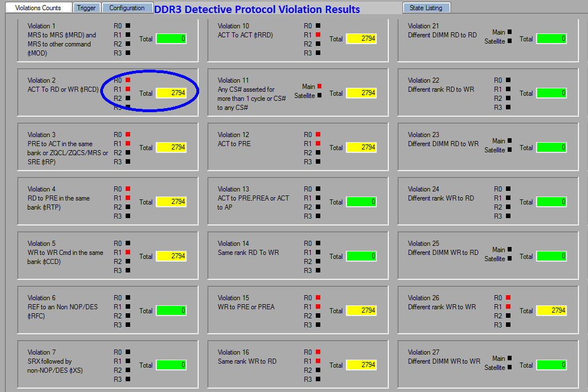
Task: Click the Violation 23 green total field
Action: [x=552, y=147]
